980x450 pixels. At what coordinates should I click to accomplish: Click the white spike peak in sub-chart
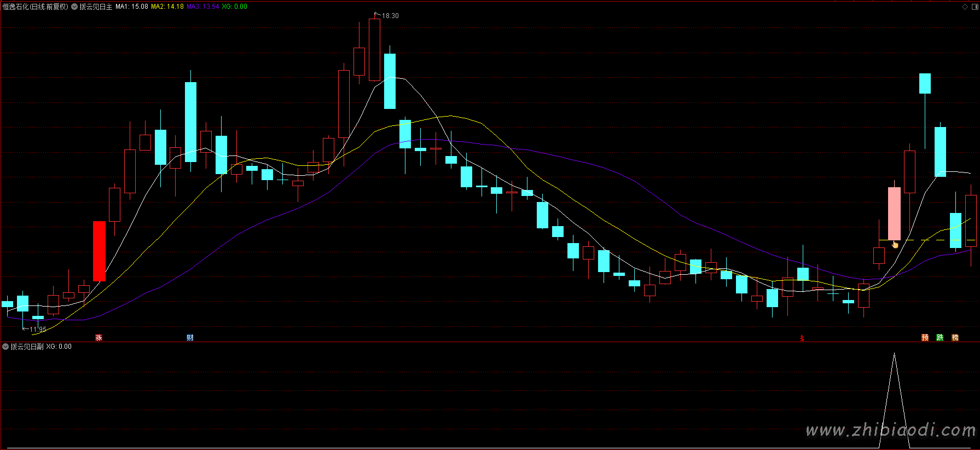click(894, 355)
